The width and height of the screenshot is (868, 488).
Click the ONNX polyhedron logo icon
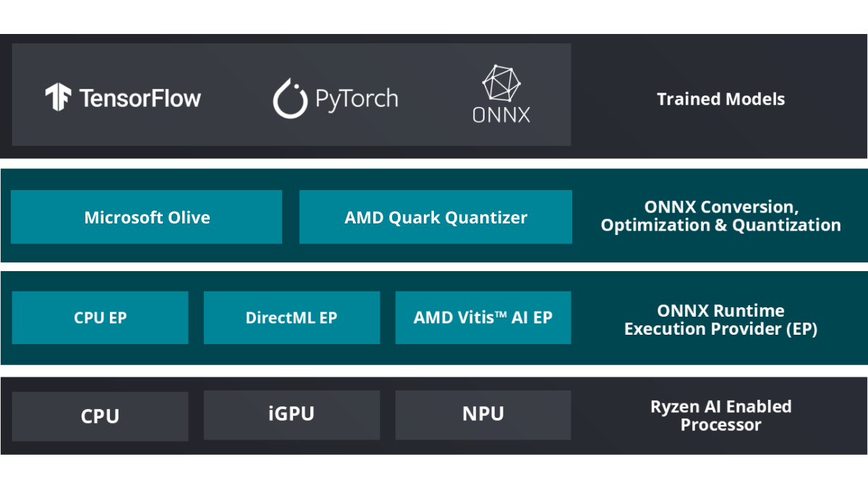point(501,82)
